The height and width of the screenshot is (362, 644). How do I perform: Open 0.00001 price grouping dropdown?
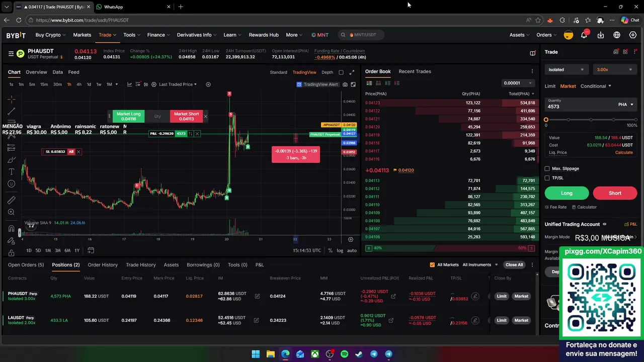click(518, 83)
